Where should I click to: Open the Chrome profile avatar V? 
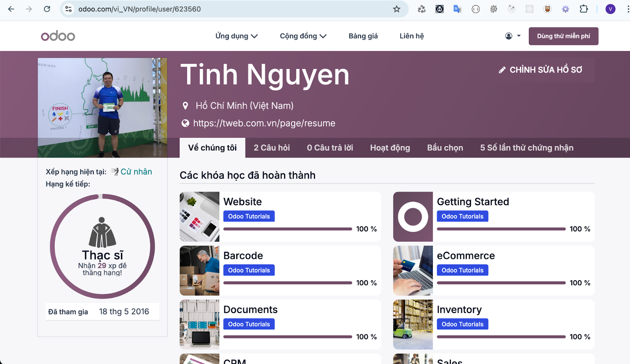coord(610,9)
